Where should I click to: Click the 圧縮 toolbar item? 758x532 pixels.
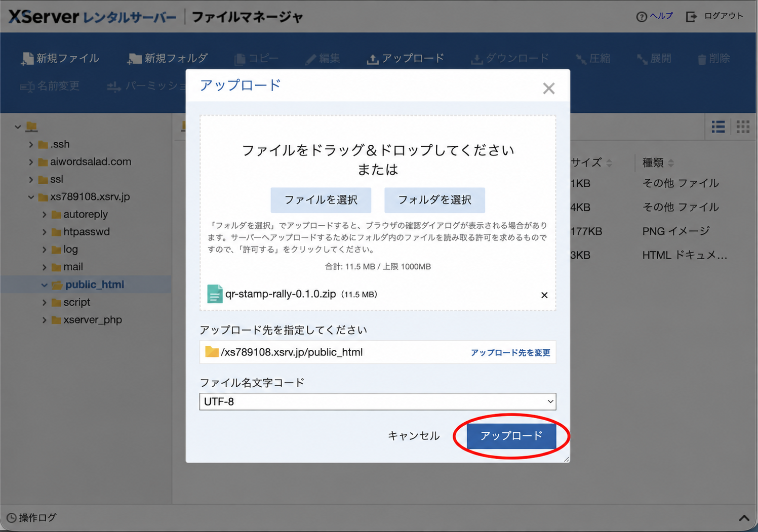(x=593, y=59)
